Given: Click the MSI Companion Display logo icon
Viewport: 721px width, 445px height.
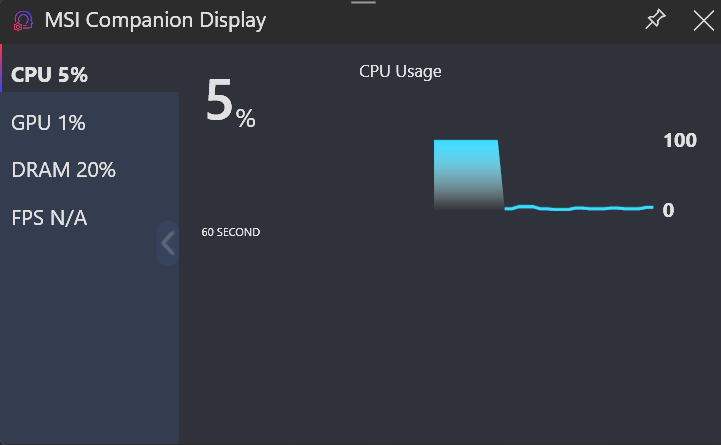Looking at the screenshot, I should click(x=22, y=21).
